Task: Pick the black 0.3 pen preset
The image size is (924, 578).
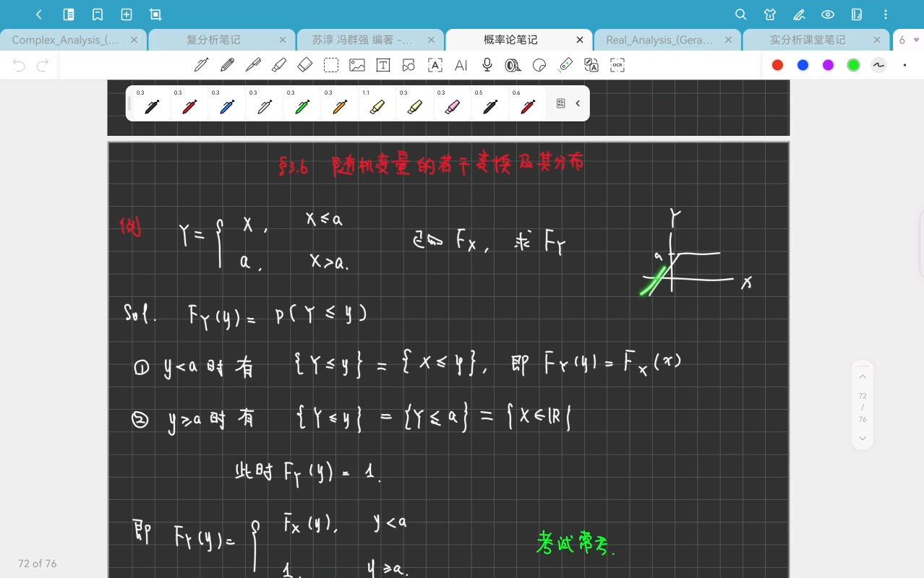Action: tap(152, 103)
